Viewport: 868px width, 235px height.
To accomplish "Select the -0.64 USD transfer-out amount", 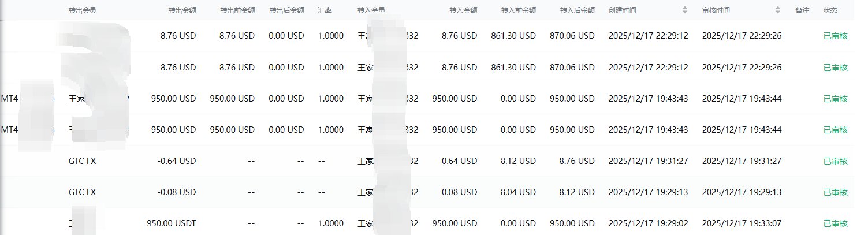I will click(177, 161).
